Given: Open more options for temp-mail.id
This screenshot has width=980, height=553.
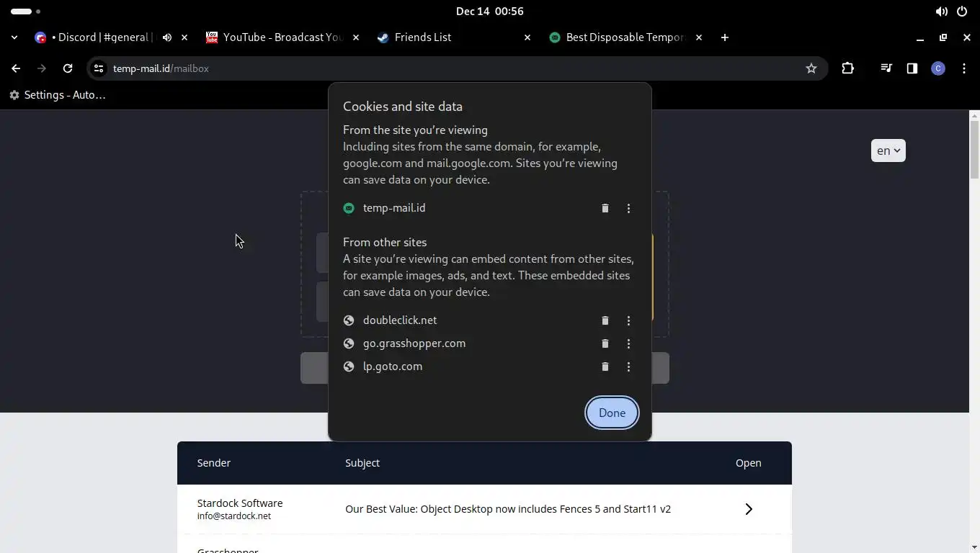Looking at the screenshot, I should (x=628, y=208).
